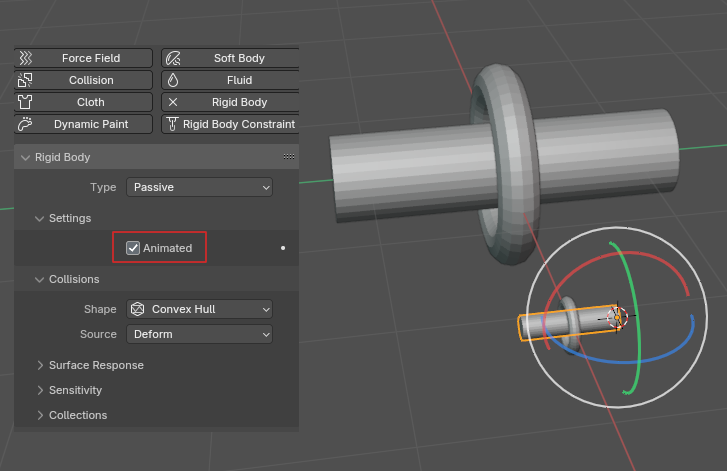Open the Rigid Body panel drag-handle dots
This screenshot has height=471, width=727.
point(289,157)
